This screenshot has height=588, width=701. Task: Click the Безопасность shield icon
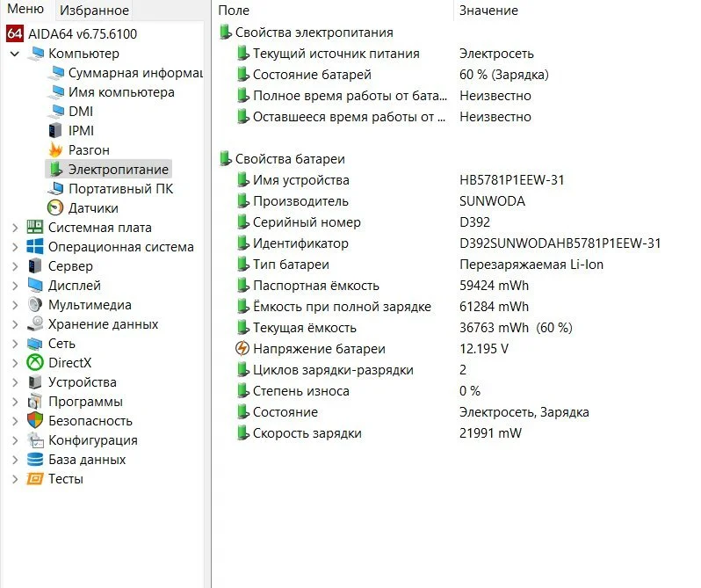[35, 421]
